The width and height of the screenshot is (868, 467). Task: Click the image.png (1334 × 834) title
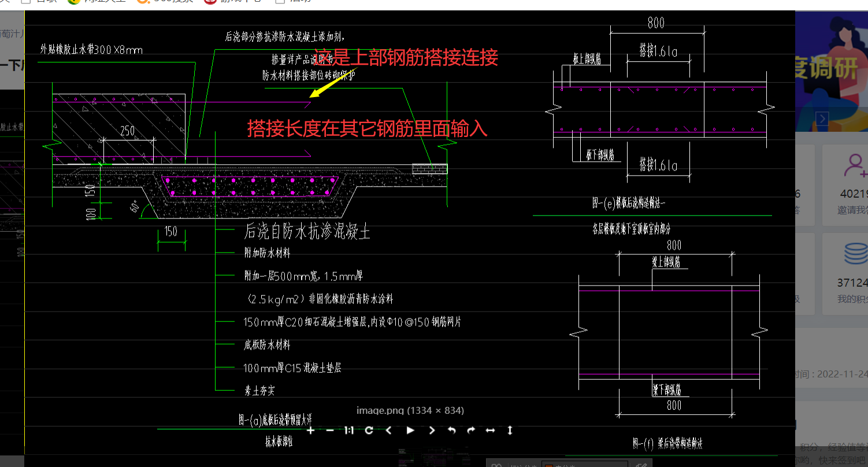point(410,410)
